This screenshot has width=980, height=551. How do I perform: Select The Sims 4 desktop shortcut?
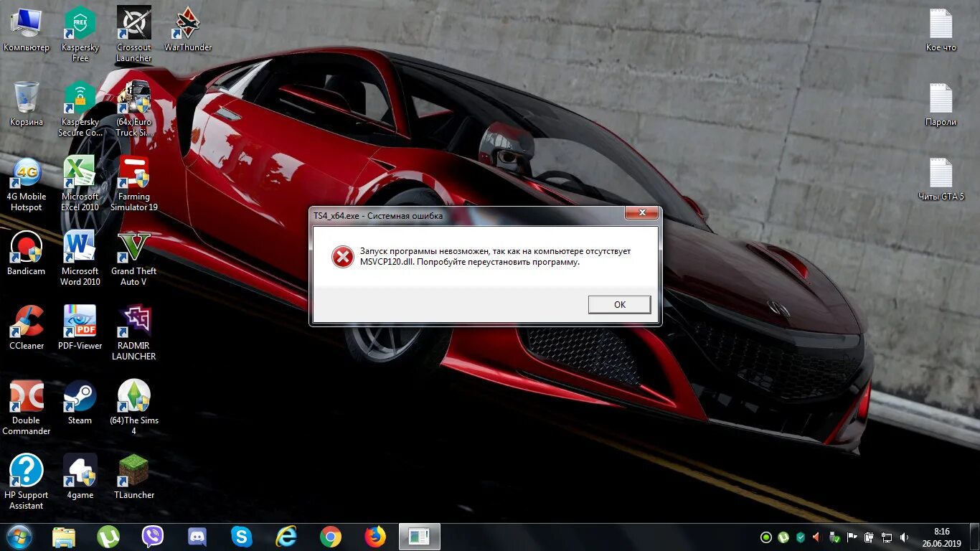[x=134, y=408]
